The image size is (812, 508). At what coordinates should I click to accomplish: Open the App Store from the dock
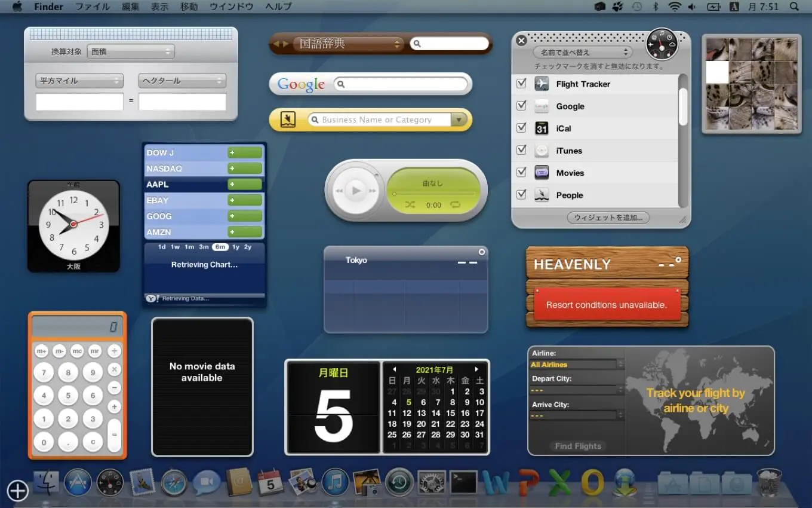78,482
